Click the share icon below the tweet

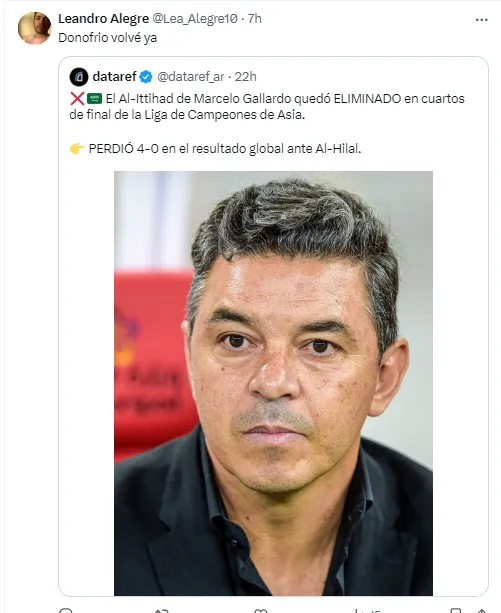(481, 611)
